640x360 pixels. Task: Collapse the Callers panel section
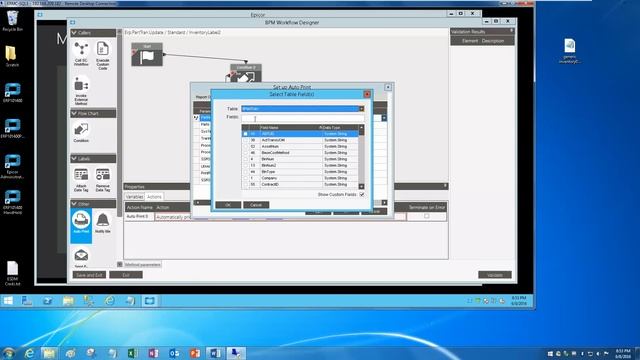pyautogui.click(x=74, y=33)
